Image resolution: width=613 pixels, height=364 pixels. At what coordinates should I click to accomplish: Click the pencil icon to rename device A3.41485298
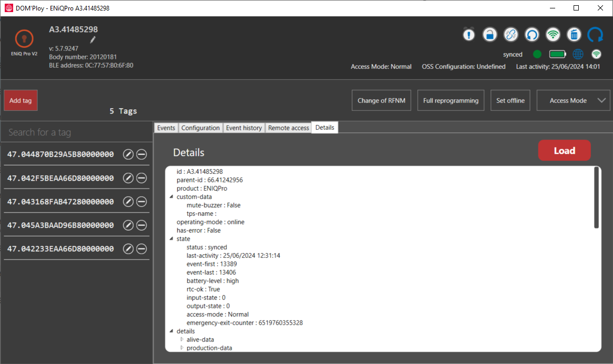pos(93,39)
